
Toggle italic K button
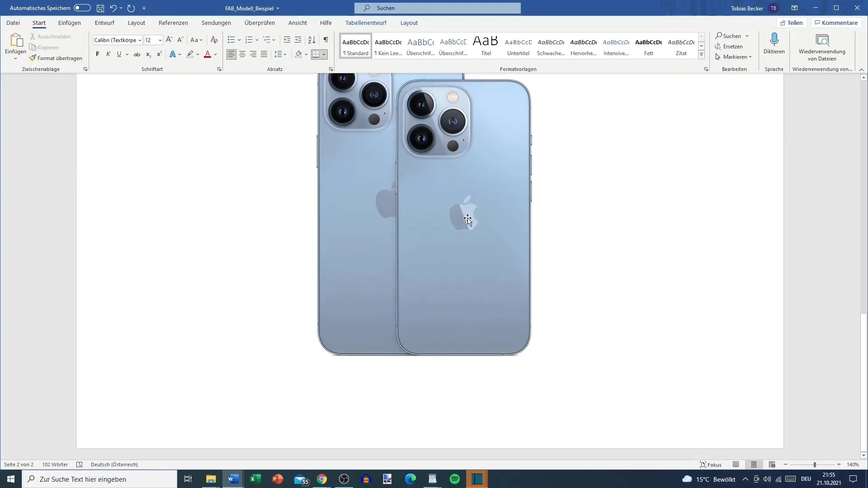[108, 54]
